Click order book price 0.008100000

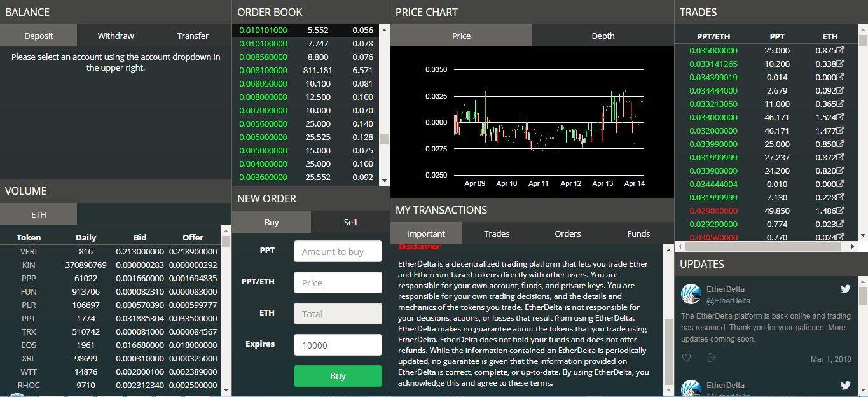(x=263, y=70)
